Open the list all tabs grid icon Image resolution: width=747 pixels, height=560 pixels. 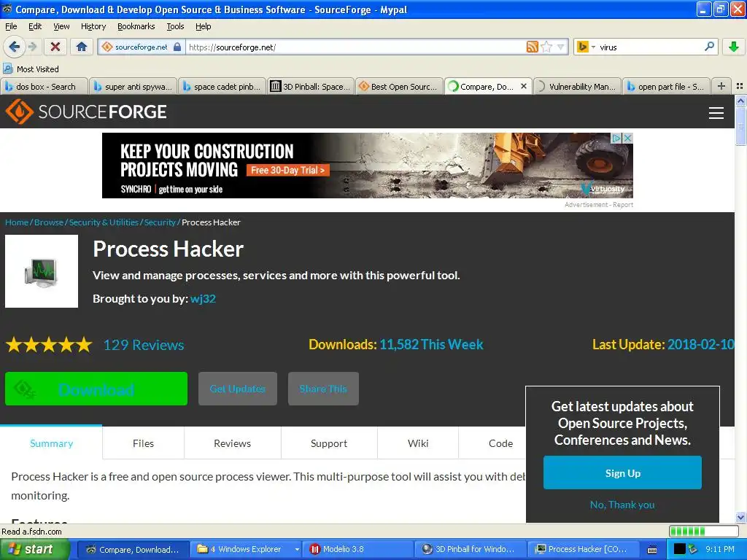[x=740, y=86]
